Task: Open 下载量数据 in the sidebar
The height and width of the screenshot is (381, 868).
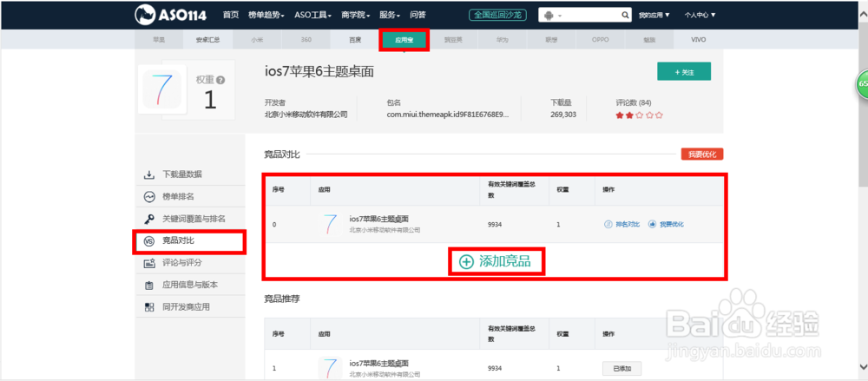Action: (x=190, y=174)
